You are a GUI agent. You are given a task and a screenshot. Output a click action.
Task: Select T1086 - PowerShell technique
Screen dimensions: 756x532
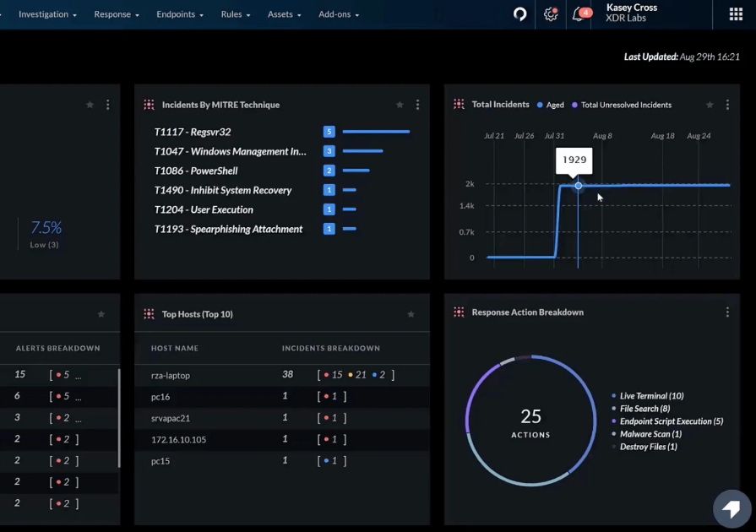tap(196, 171)
